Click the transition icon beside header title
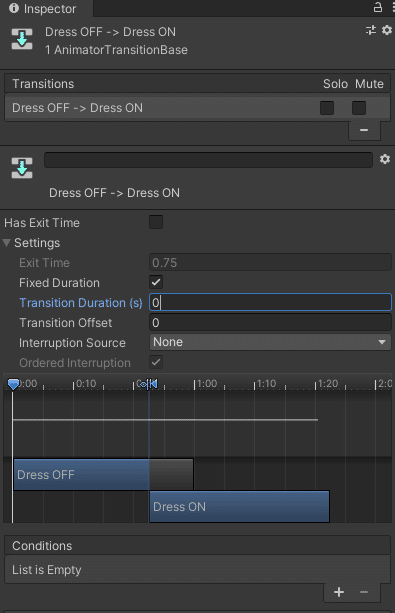Screen dimensions: 395x613 point(22,39)
